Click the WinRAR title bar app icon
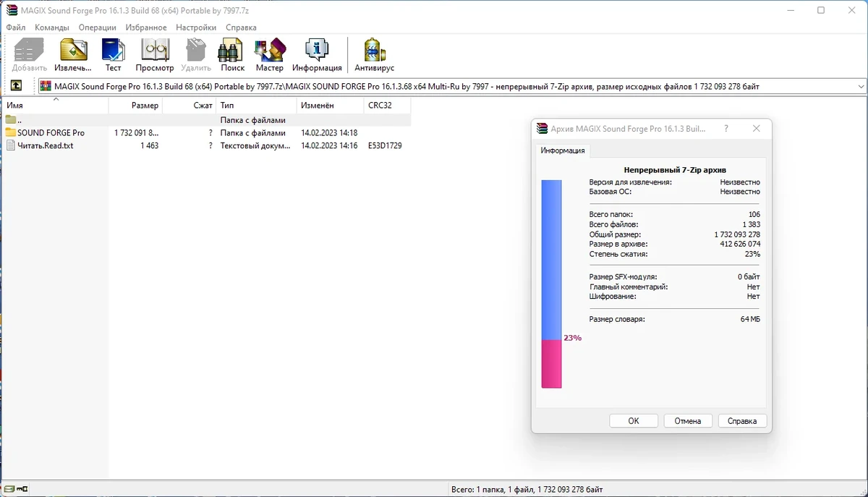Image resolution: width=868 pixels, height=497 pixels. pyautogui.click(x=12, y=10)
